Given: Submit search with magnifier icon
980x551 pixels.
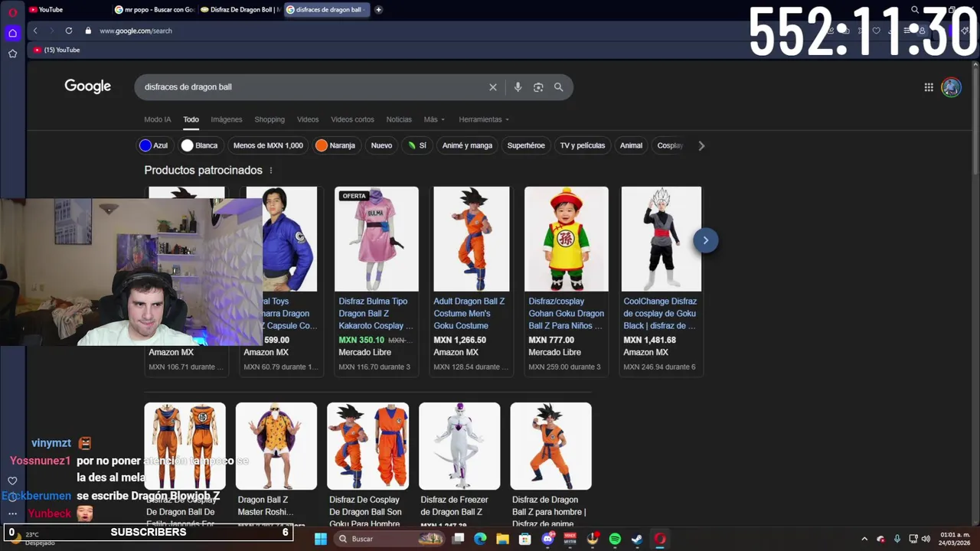Looking at the screenshot, I should [558, 87].
